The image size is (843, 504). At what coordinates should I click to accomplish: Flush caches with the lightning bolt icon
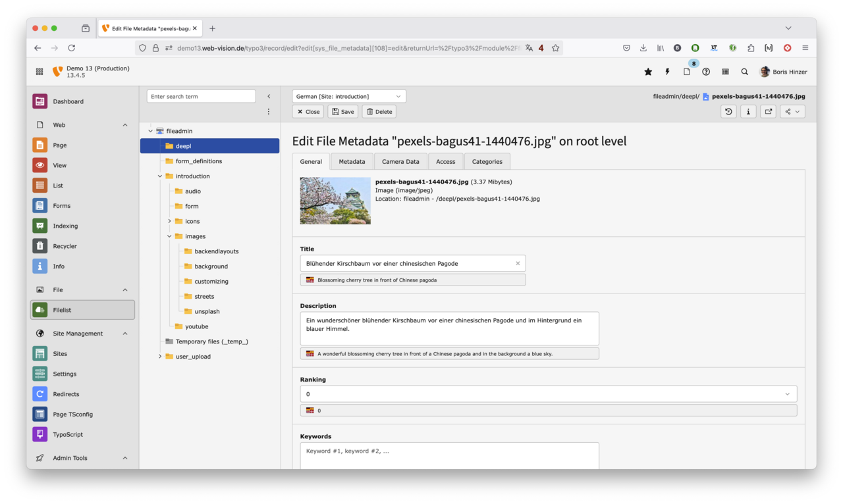coord(666,71)
